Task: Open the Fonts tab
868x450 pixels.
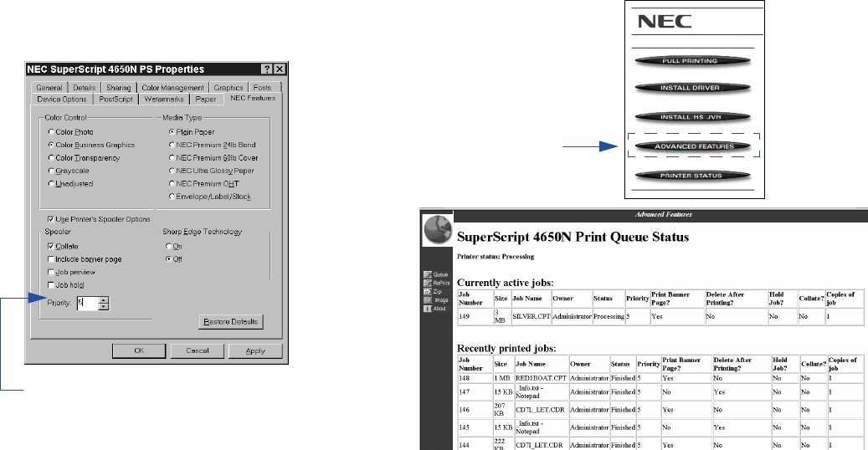Action: pos(262,88)
